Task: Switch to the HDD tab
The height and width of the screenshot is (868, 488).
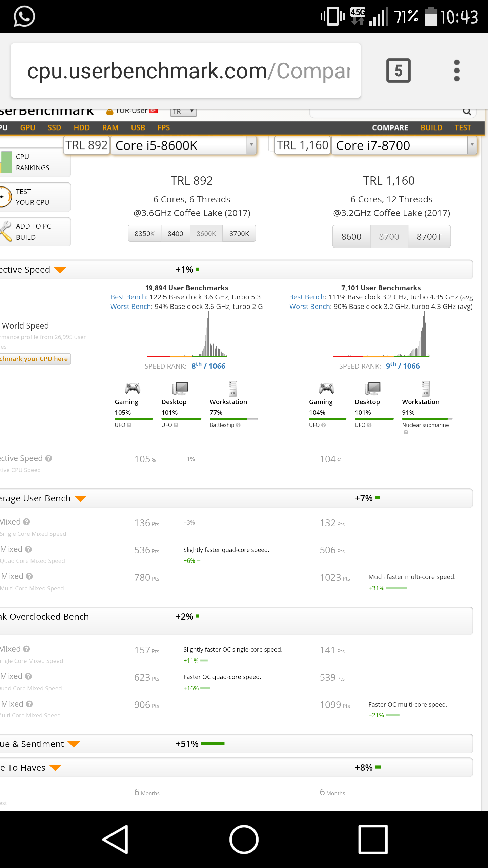Action: click(x=82, y=127)
